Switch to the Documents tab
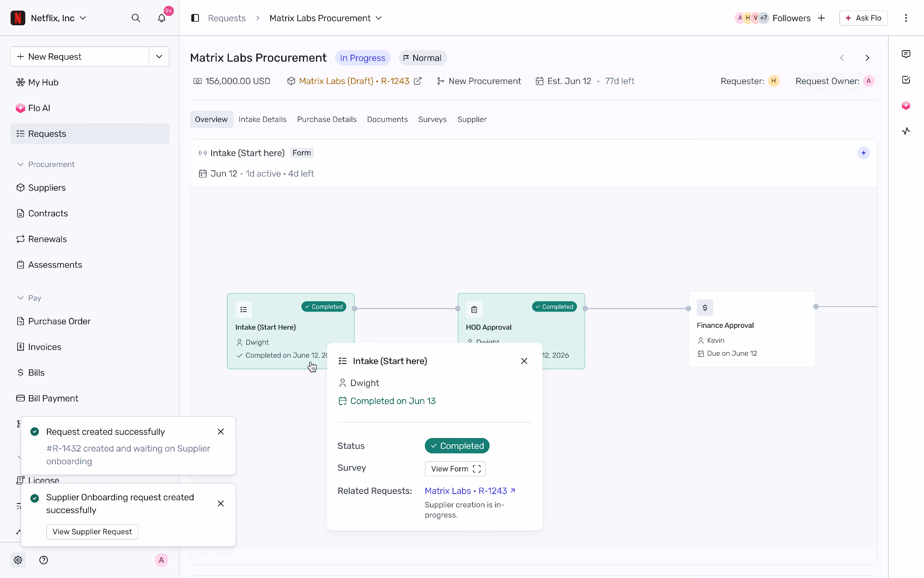Screen dimensions: 924x578 coord(387,119)
